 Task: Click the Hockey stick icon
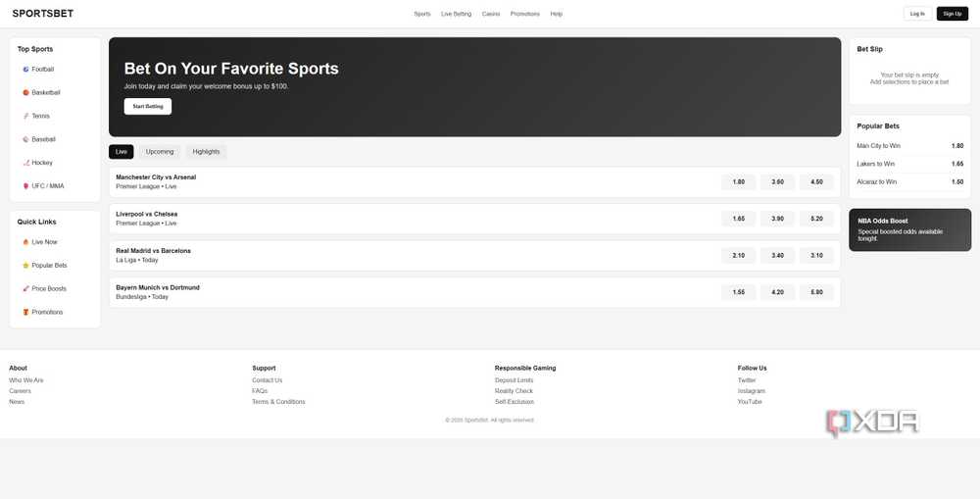[25, 163]
